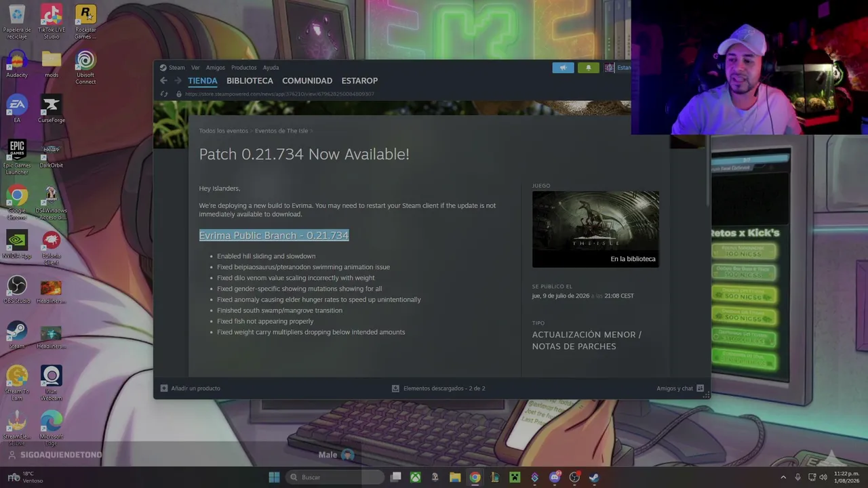Image resolution: width=868 pixels, height=488 pixels.
Task: Open Rockstar Games Launcher desktop icon
Action: point(85,22)
